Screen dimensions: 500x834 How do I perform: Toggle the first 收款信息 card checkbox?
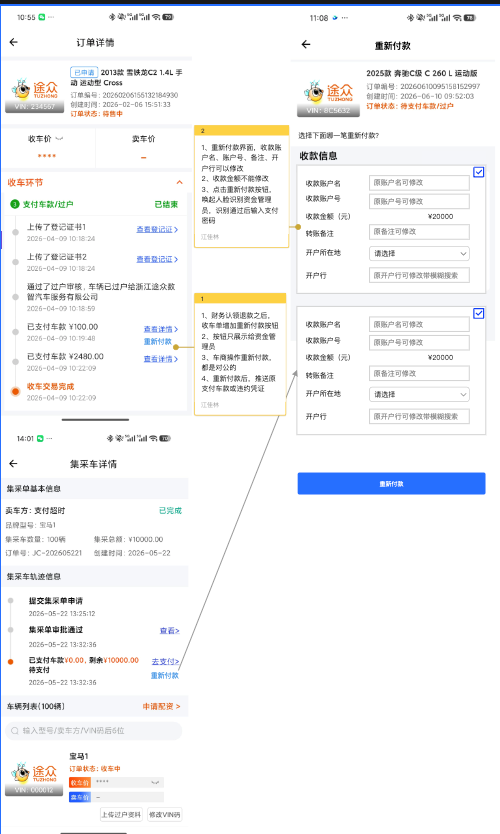tap(479, 172)
